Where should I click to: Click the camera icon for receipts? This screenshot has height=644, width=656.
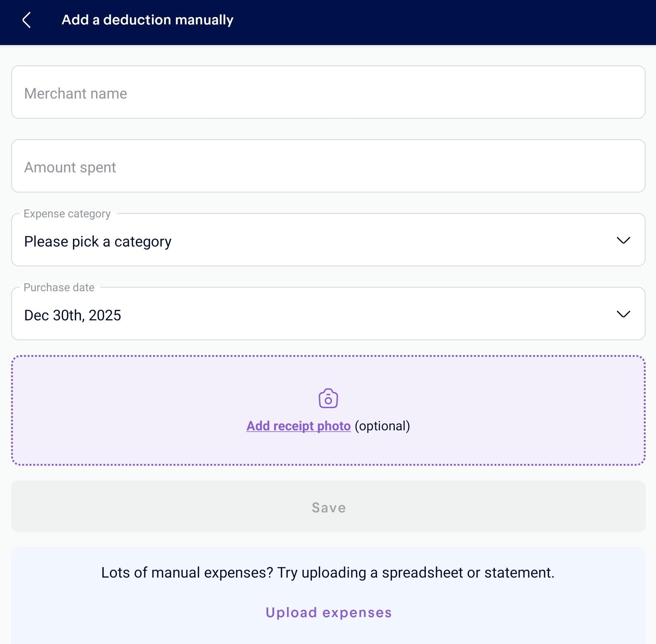click(x=328, y=398)
